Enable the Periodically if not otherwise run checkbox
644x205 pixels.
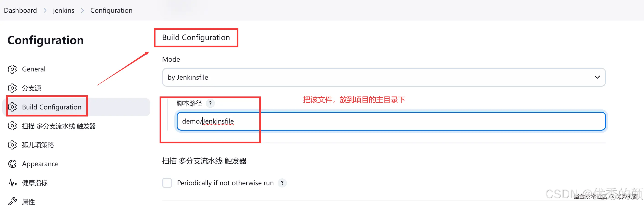point(167,183)
